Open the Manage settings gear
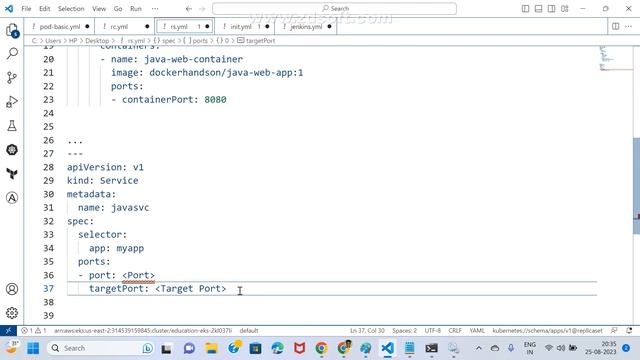 pyautogui.click(x=12, y=313)
